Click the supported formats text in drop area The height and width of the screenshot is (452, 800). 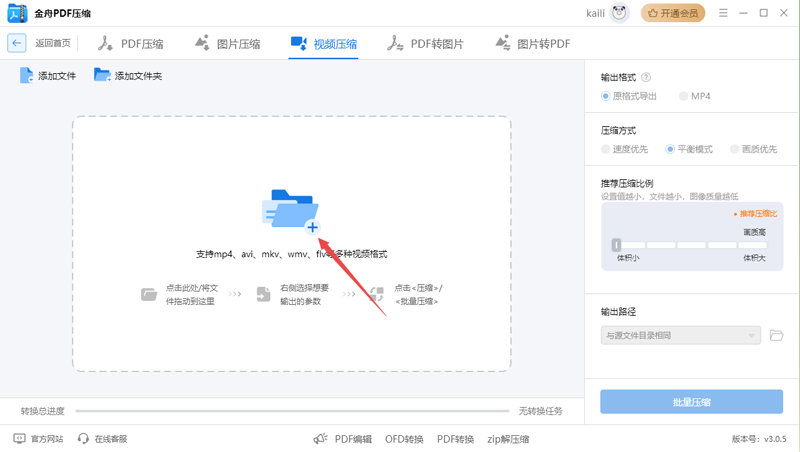[x=291, y=254]
